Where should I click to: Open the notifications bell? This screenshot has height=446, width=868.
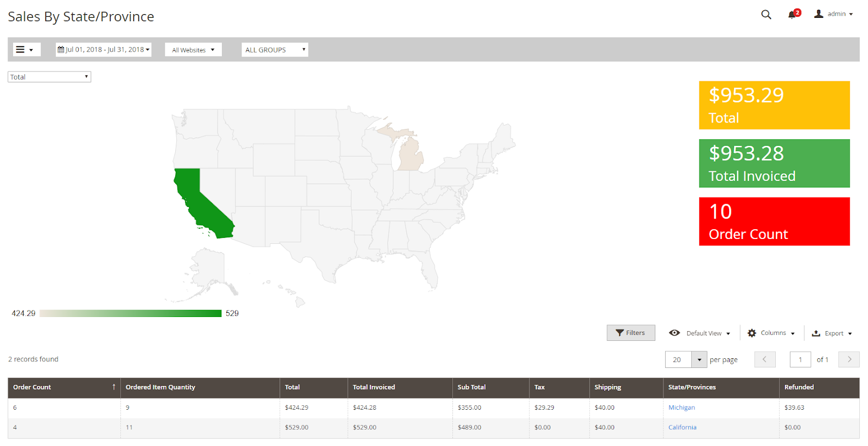coord(793,15)
